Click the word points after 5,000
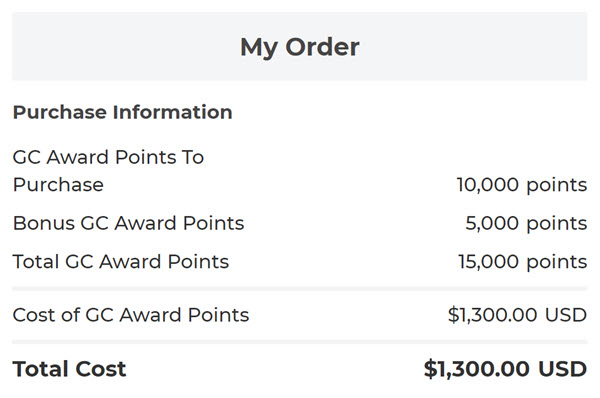Screen dimensions: 600x398 click(x=557, y=225)
